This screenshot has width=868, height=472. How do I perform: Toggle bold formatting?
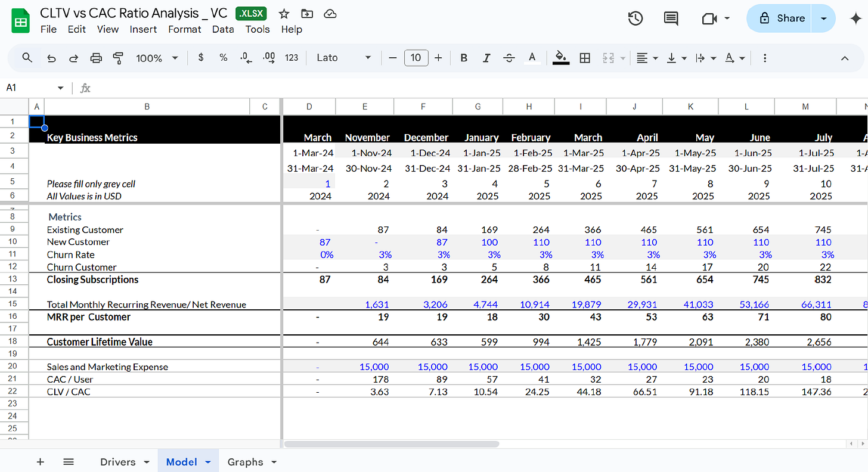(x=463, y=58)
